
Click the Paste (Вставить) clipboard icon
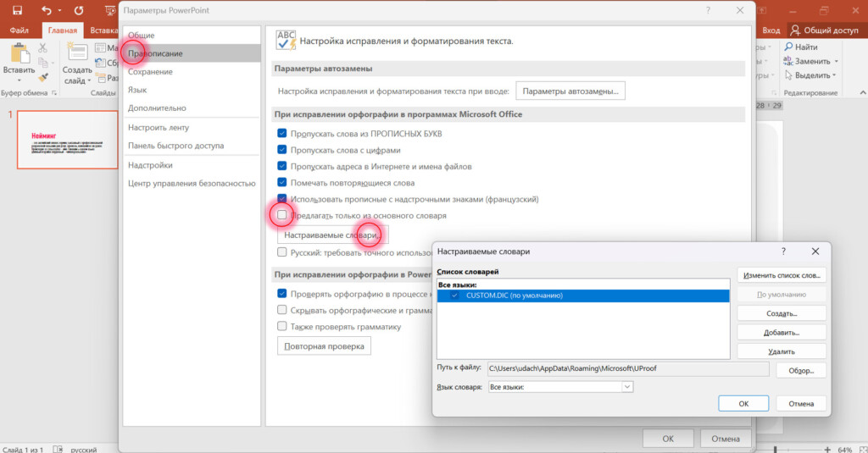(20, 53)
